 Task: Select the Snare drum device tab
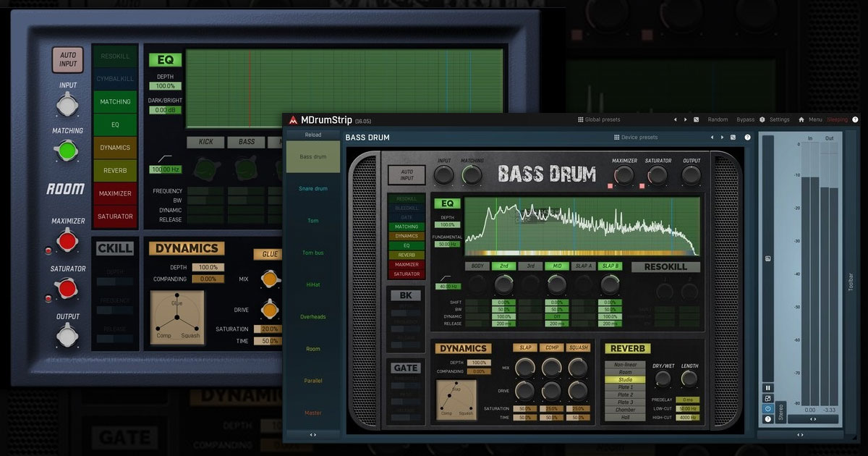[312, 189]
